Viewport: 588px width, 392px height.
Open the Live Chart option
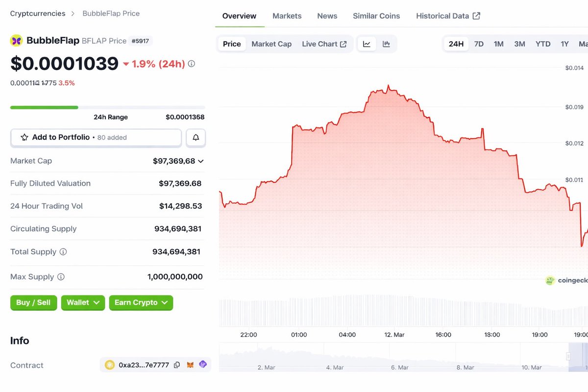pyautogui.click(x=324, y=44)
